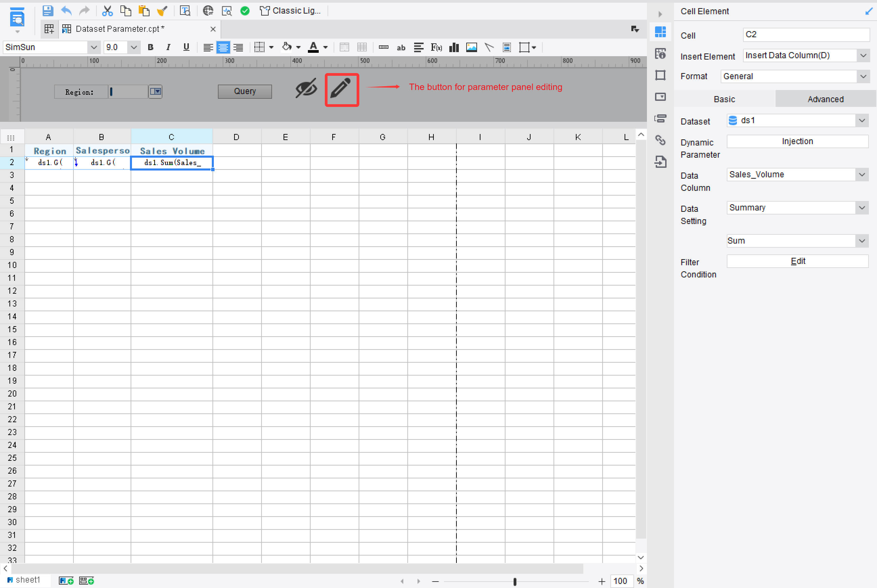
Task: Toggle bold formatting
Action: (x=150, y=47)
